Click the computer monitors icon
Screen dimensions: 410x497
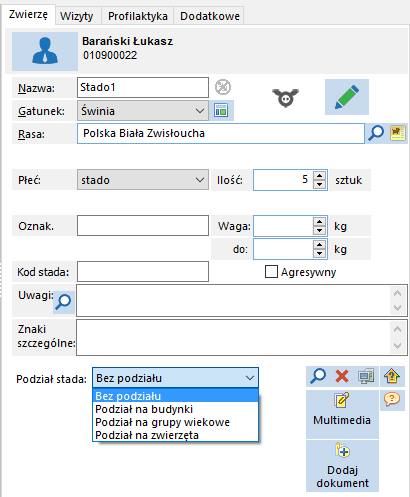(366, 377)
